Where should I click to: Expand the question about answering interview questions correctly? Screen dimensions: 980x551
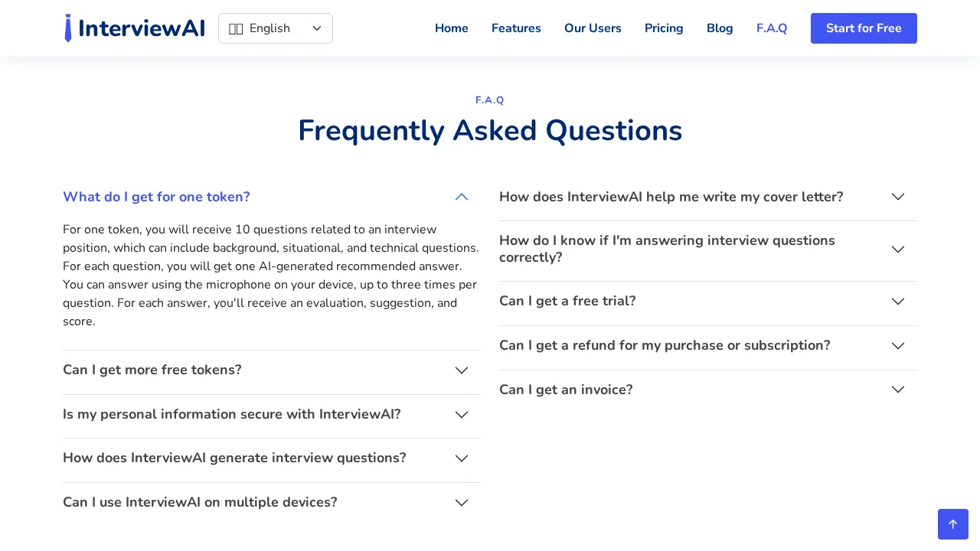tap(897, 249)
